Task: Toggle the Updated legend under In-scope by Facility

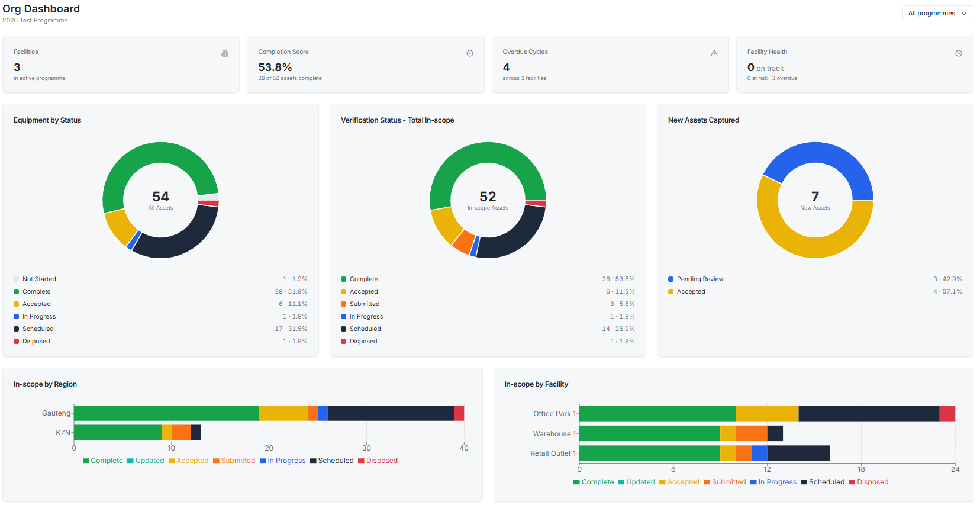Action: [x=637, y=482]
